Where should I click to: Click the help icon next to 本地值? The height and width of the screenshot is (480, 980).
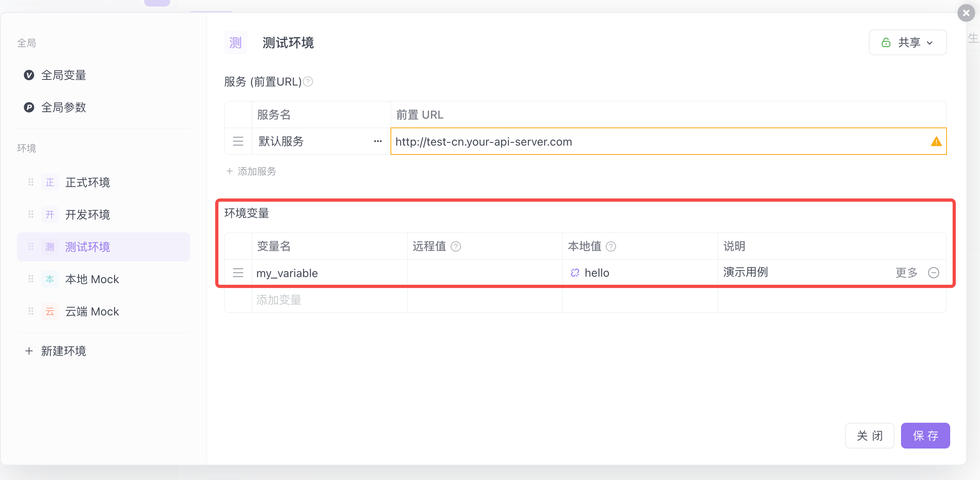[611, 246]
